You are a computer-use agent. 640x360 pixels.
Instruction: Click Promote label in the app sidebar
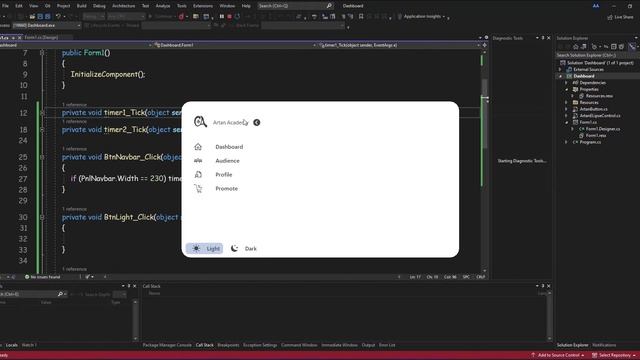pos(227,188)
